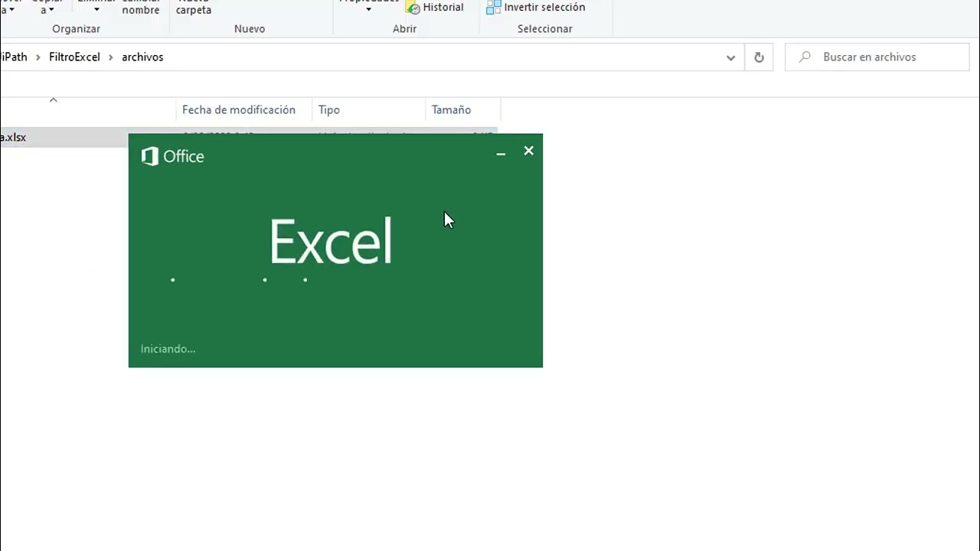
Task: Click the Iniciando... status text
Action: [168, 349]
